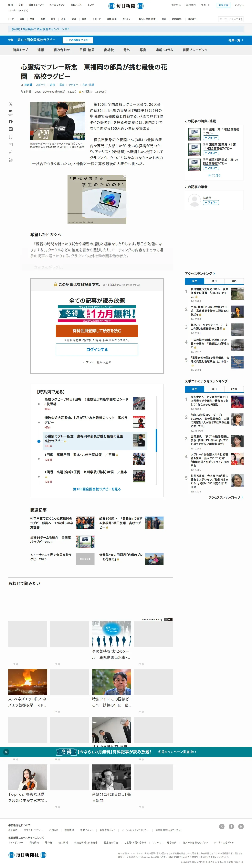Click 九州・沖縄 tag under headline
This screenshot has height=868, width=252.
coord(88,85)
